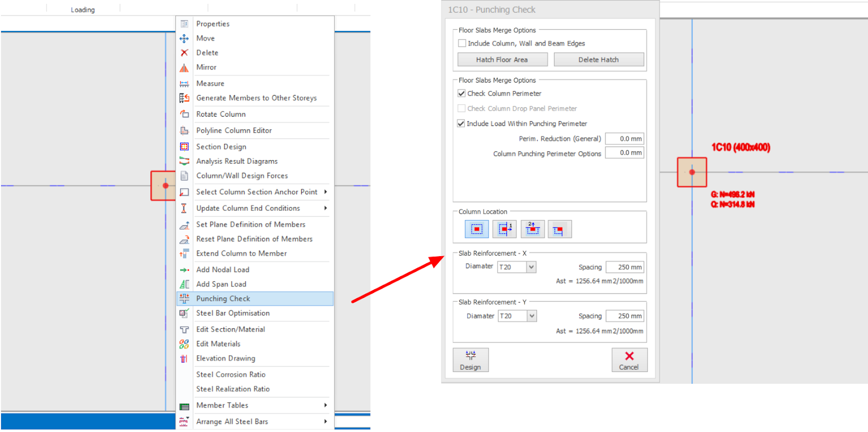Image resolution: width=868 pixels, height=432 pixels.
Task: Choose edge column direction 1 icon
Action: point(504,230)
